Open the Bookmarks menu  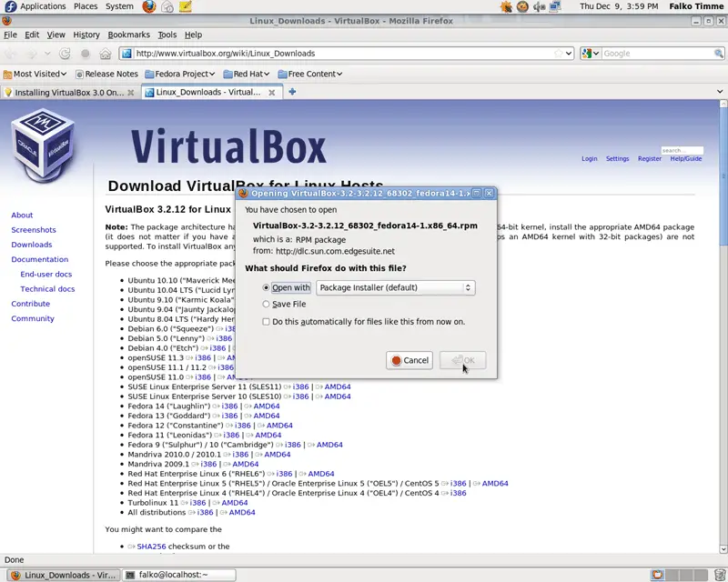pos(128,35)
